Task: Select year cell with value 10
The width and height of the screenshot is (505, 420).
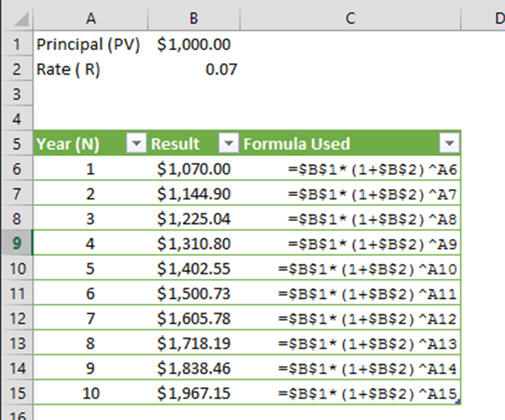Action: 90,393
